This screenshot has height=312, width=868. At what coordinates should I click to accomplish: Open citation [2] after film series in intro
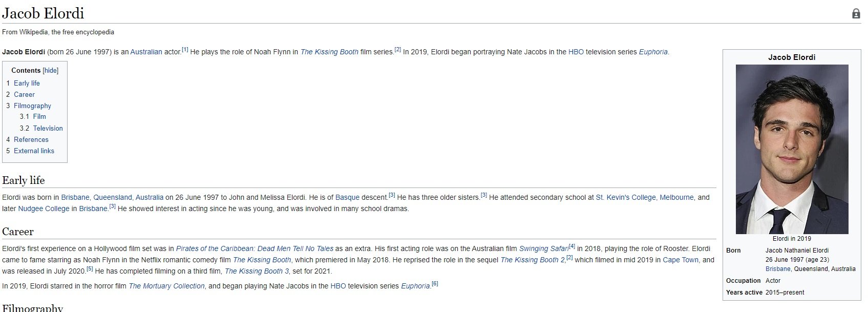pos(397,50)
